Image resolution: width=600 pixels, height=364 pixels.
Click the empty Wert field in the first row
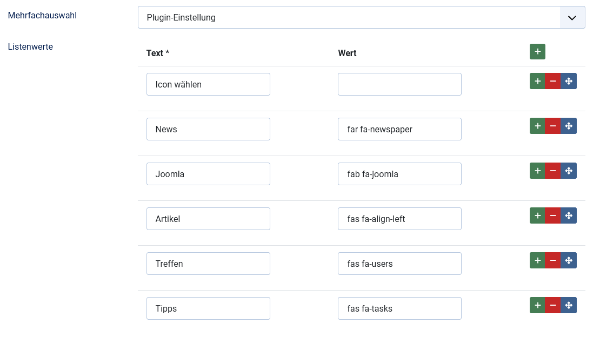tap(399, 84)
